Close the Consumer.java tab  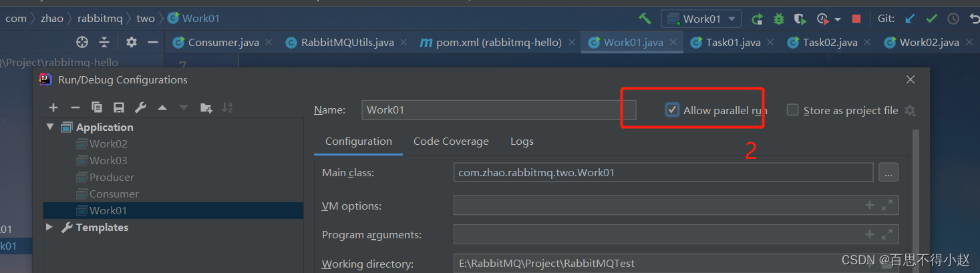click(269, 42)
